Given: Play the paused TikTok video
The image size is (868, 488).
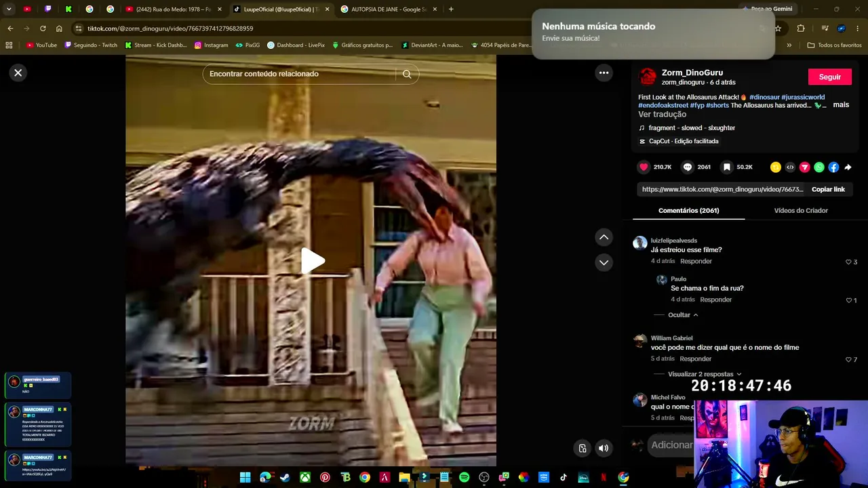Looking at the screenshot, I should [313, 261].
